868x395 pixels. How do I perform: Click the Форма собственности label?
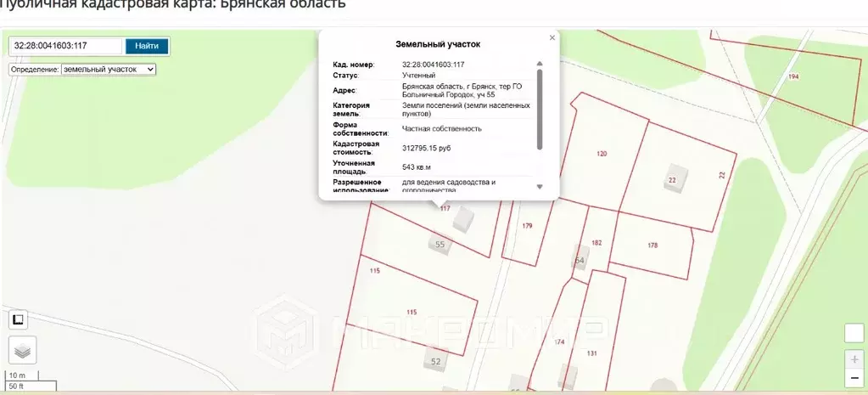tap(361, 128)
